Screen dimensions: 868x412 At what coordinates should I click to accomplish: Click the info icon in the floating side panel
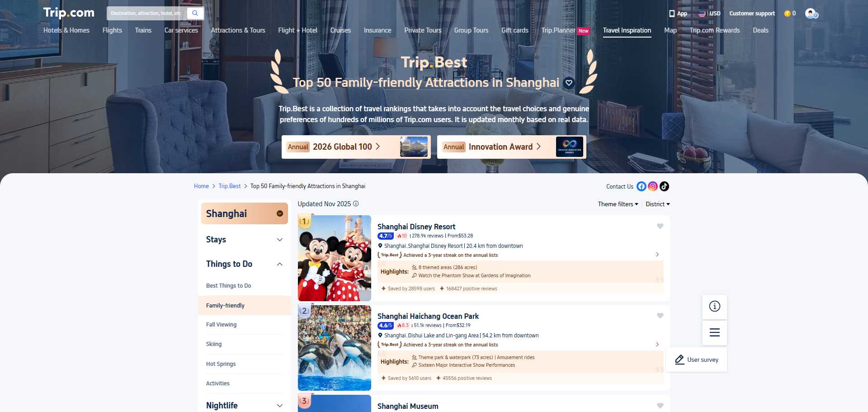click(x=714, y=307)
